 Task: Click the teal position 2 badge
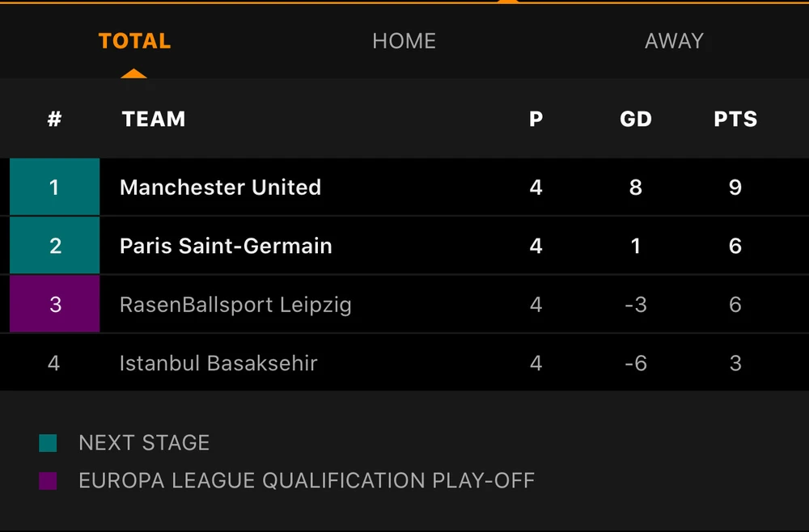pyautogui.click(x=54, y=246)
